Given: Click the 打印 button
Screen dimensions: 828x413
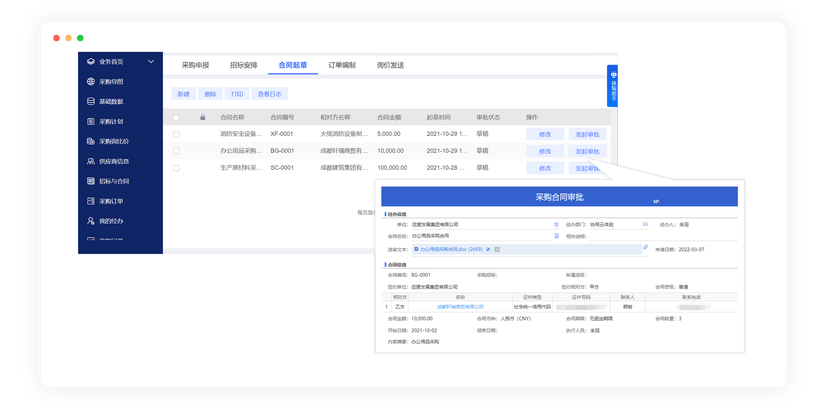Looking at the screenshot, I should click(237, 94).
